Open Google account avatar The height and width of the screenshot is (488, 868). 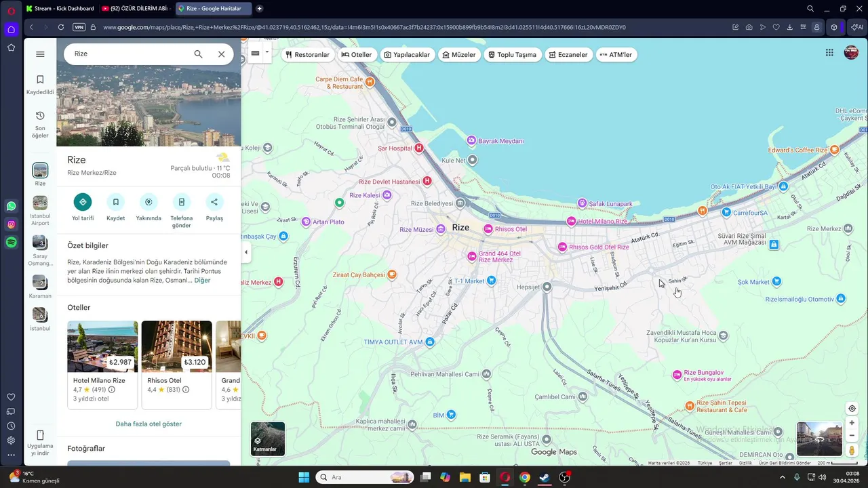click(x=851, y=53)
